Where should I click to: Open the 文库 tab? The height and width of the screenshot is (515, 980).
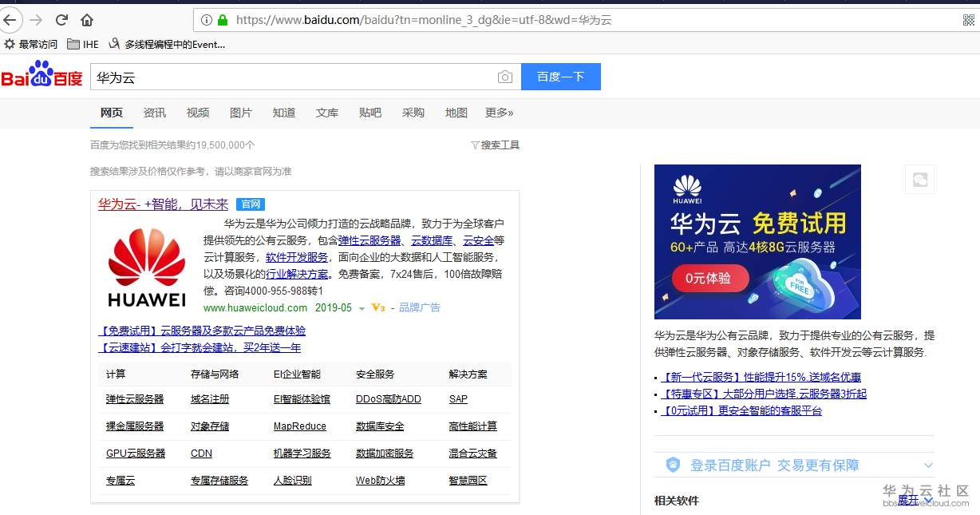(327, 113)
